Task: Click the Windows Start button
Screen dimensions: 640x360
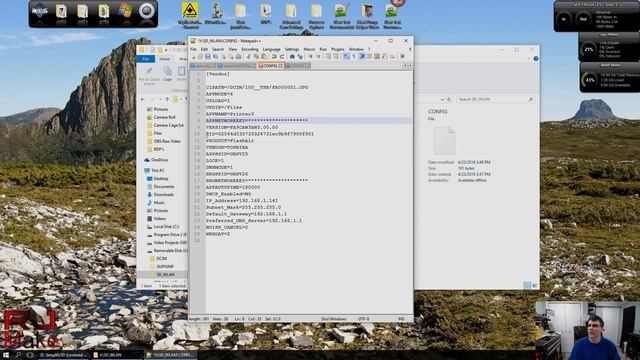Action: 6,355
